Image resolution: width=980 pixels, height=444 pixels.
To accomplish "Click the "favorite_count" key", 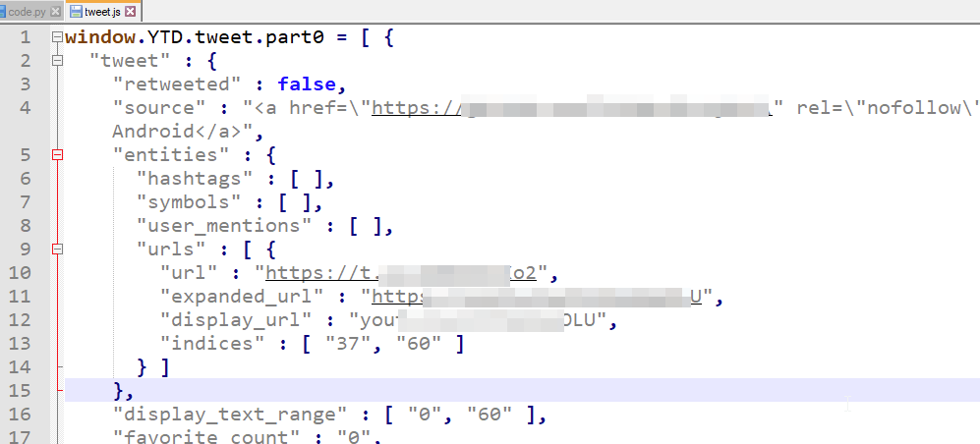I will [x=212, y=437].
